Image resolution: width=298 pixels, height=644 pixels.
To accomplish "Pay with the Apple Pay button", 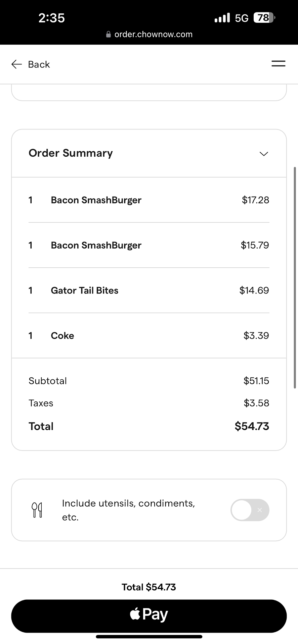I will pos(149,616).
